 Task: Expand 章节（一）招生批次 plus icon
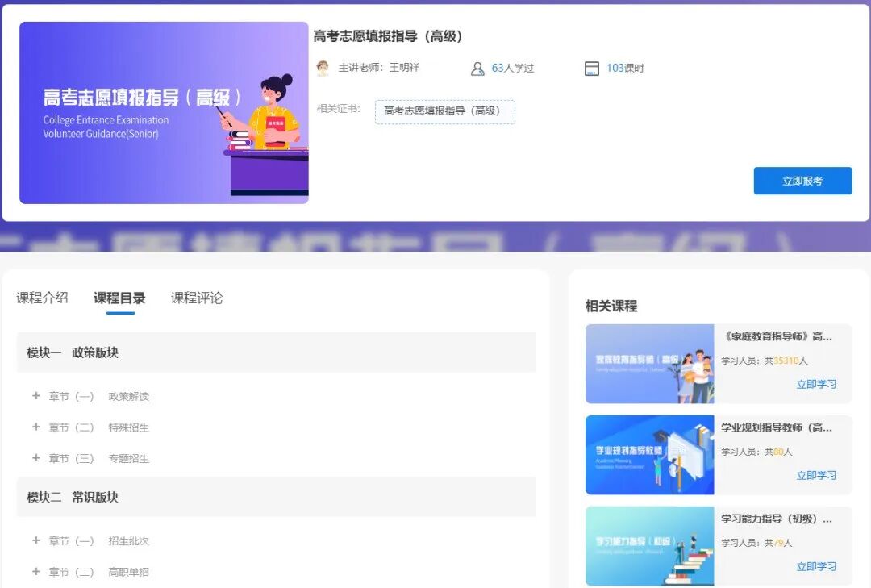click(x=35, y=540)
